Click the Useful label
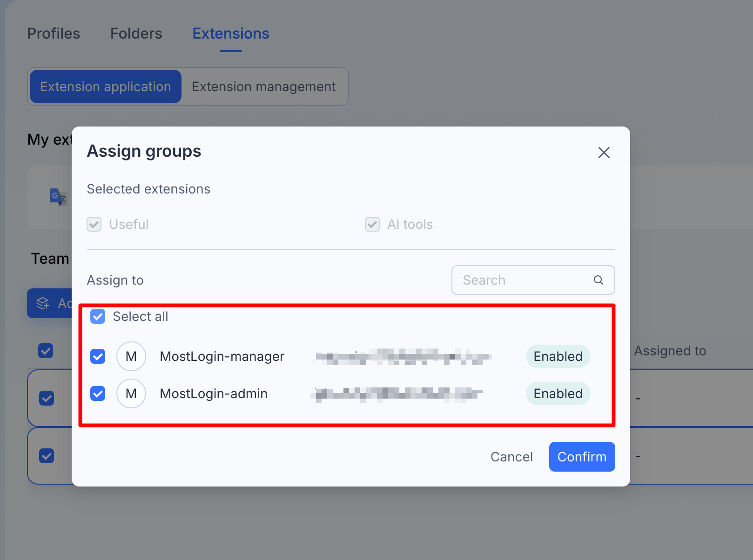753x560 pixels. pyautogui.click(x=129, y=224)
